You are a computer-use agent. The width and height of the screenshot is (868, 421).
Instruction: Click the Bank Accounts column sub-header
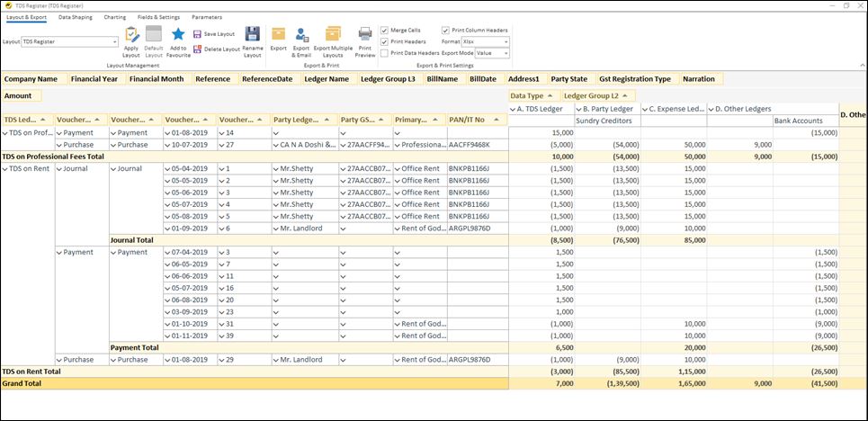(805, 121)
